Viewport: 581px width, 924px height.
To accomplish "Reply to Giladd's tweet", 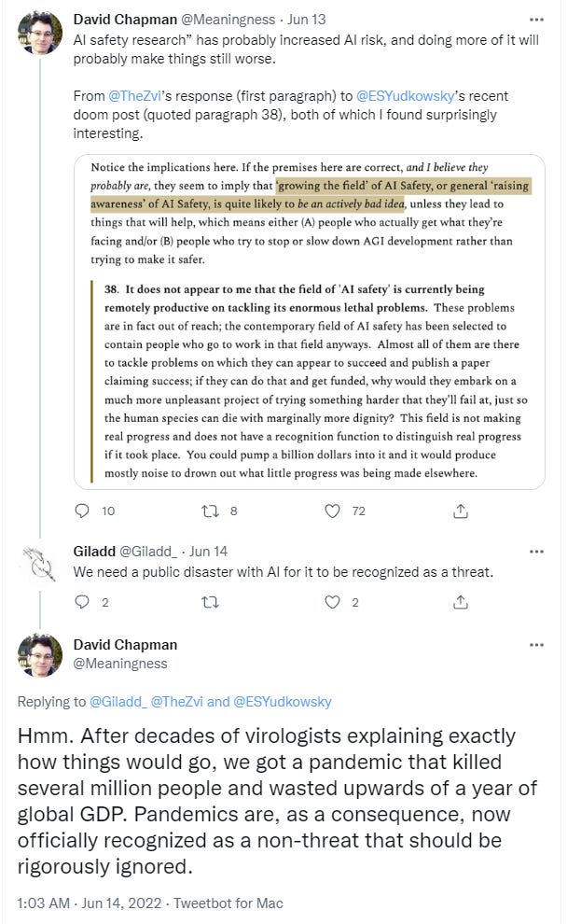I will point(82,602).
